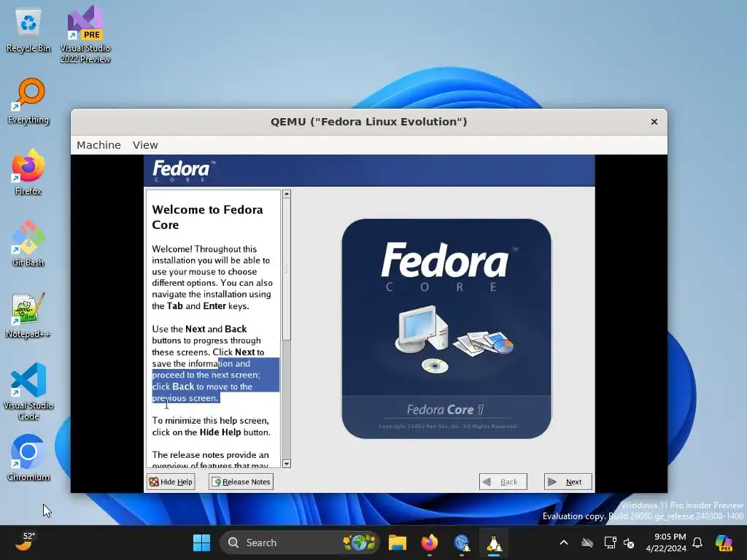Open Firefox from the taskbar
Viewport: 747px width, 560px height.
click(x=429, y=542)
